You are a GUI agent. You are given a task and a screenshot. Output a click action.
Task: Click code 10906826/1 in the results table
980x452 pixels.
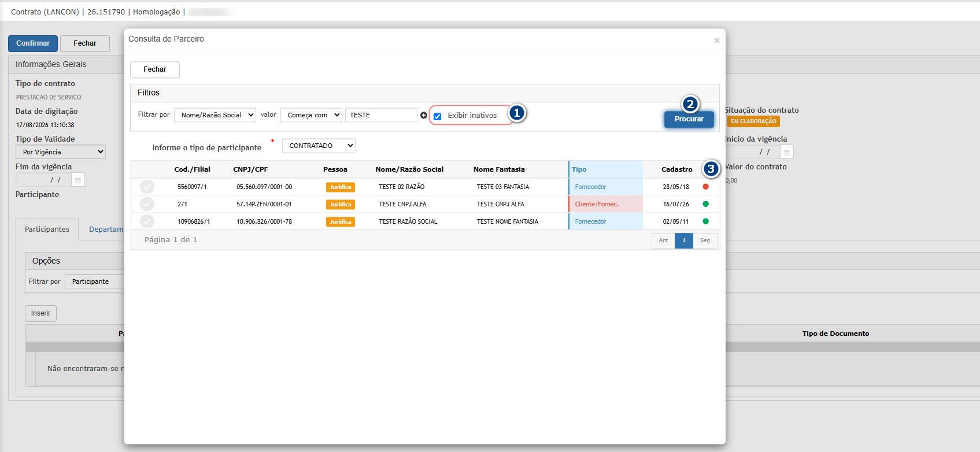194,221
